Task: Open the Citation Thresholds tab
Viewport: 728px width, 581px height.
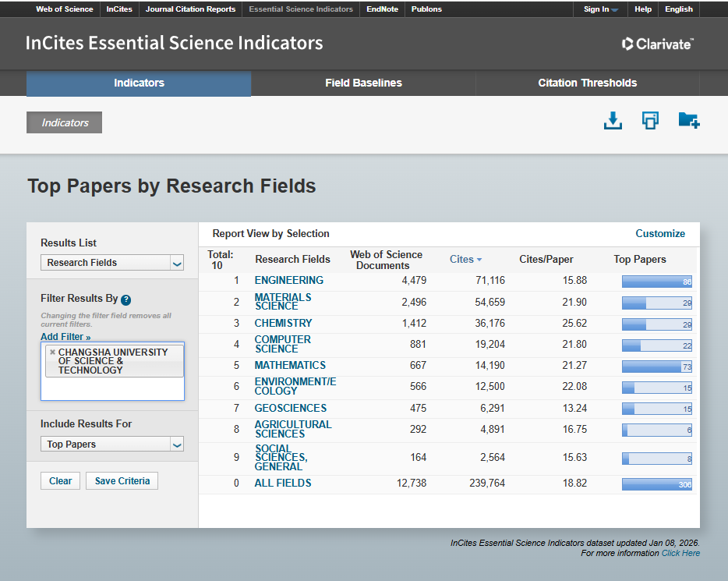Action: pyautogui.click(x=587, y=83)
